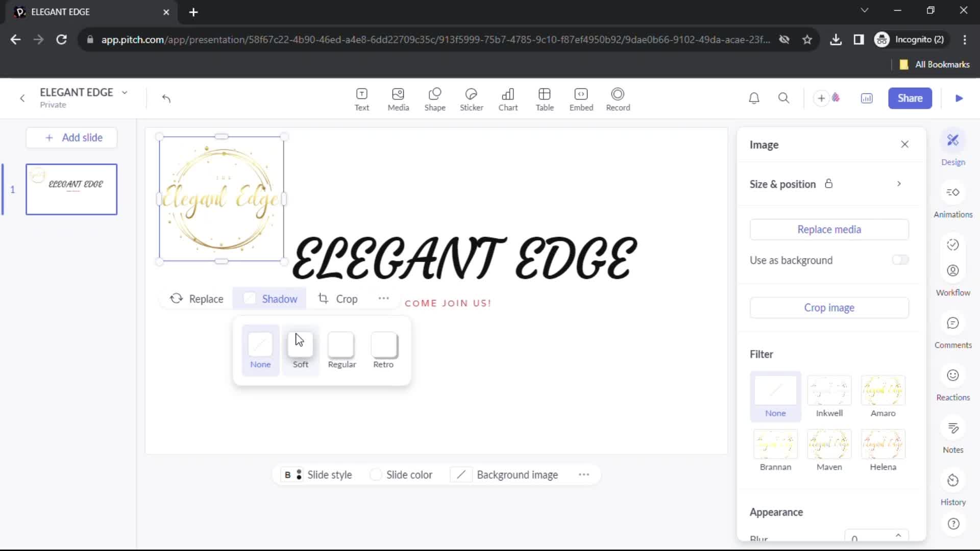
Task: Click the Text tool icon
Action: click(362, 97)
